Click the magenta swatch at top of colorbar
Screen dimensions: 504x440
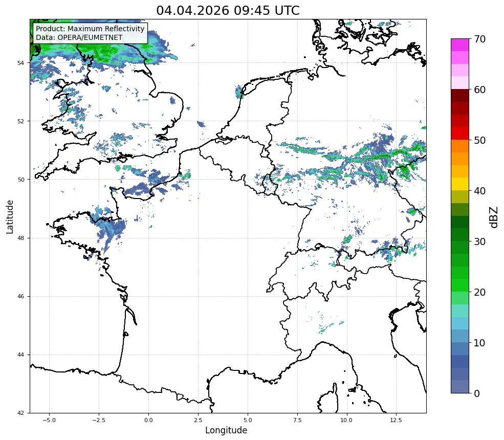(460, 45)
